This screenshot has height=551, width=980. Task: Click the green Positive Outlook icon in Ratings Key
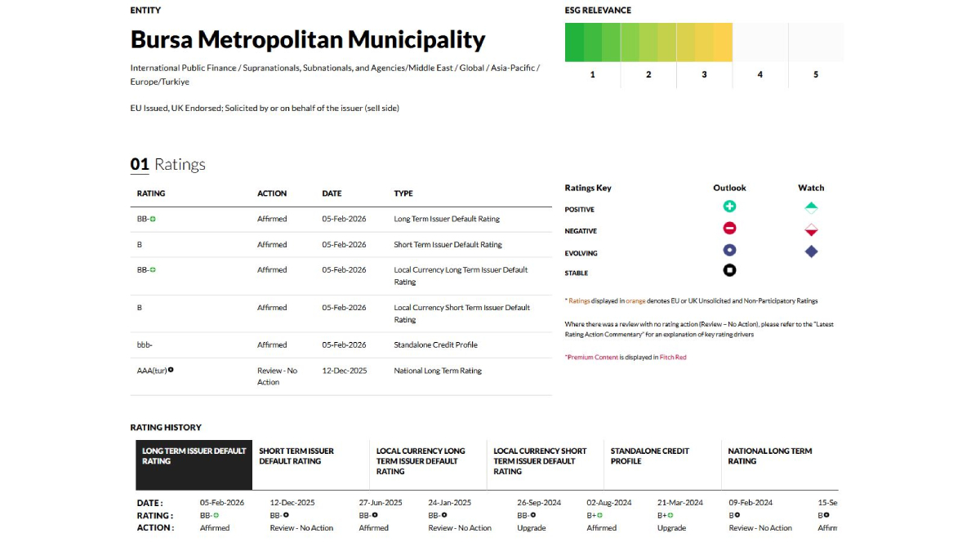729,207
